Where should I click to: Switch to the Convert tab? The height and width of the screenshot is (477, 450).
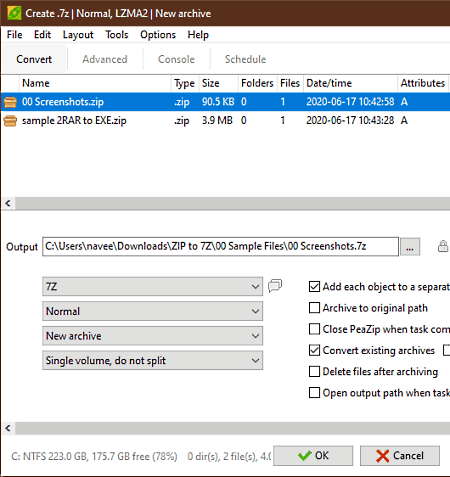click(x=34, y=59)
